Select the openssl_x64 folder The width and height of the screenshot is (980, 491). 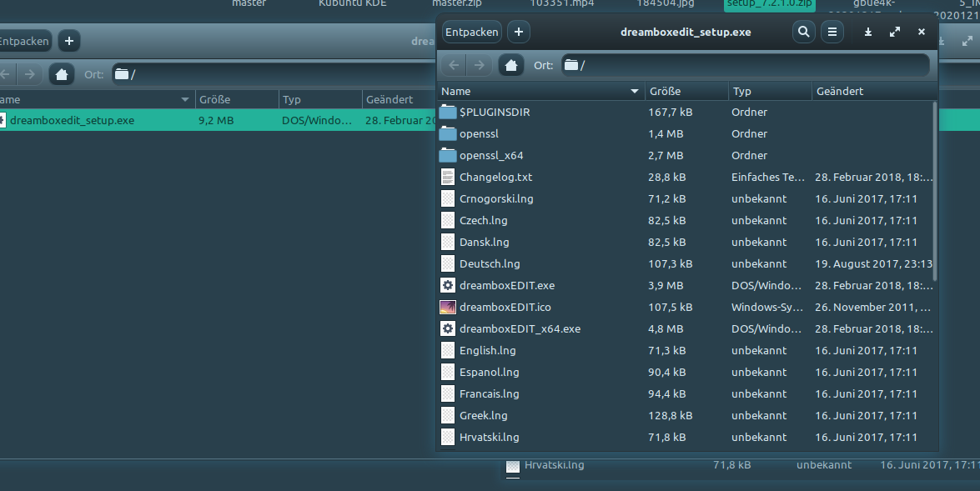point(685,156)
